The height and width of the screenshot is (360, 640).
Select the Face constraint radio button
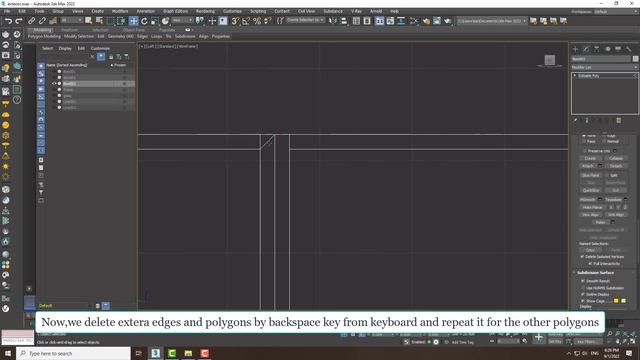click(x=584, y=141)
